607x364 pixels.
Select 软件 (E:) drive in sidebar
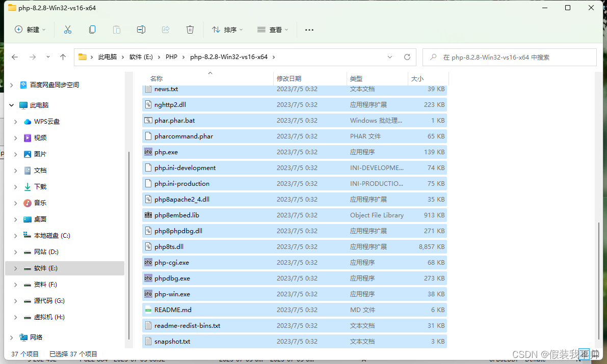click(x=65, y=268)
